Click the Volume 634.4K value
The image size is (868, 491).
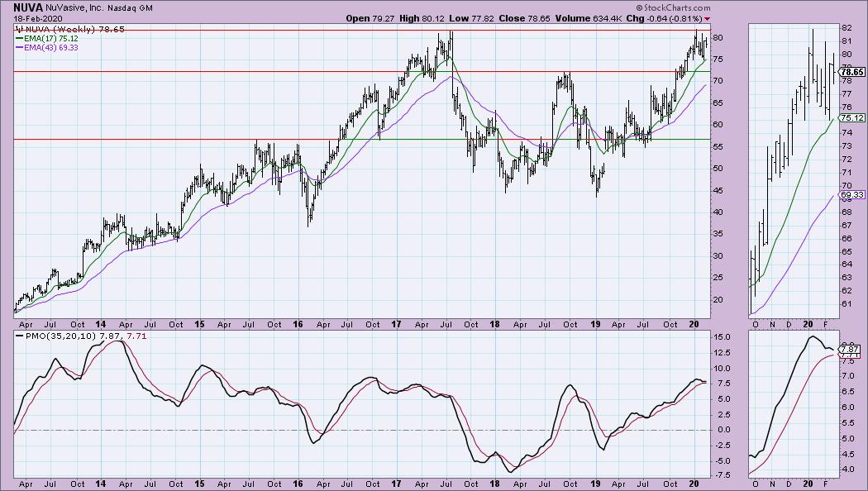589,19
